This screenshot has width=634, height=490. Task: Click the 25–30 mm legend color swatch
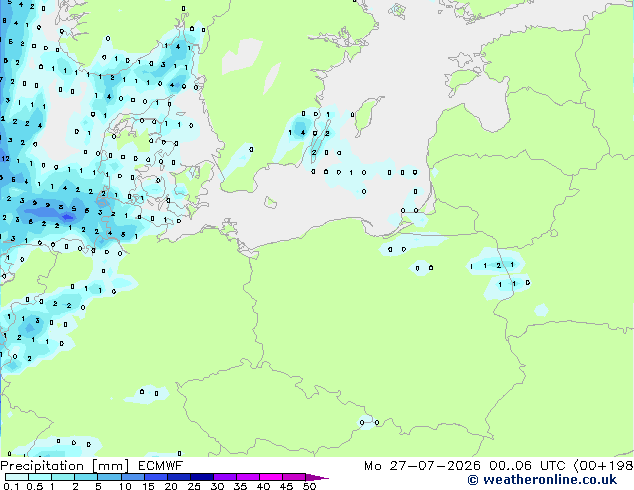[x=202, y=477]
